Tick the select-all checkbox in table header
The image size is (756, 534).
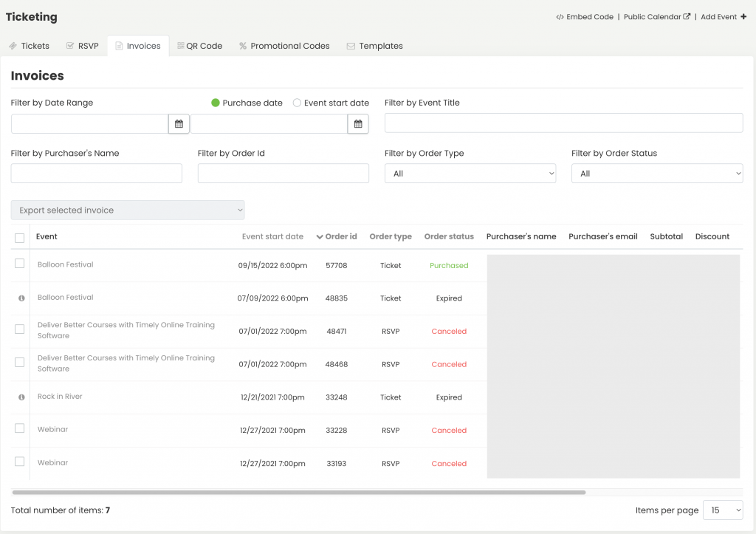tap(20, 238)
